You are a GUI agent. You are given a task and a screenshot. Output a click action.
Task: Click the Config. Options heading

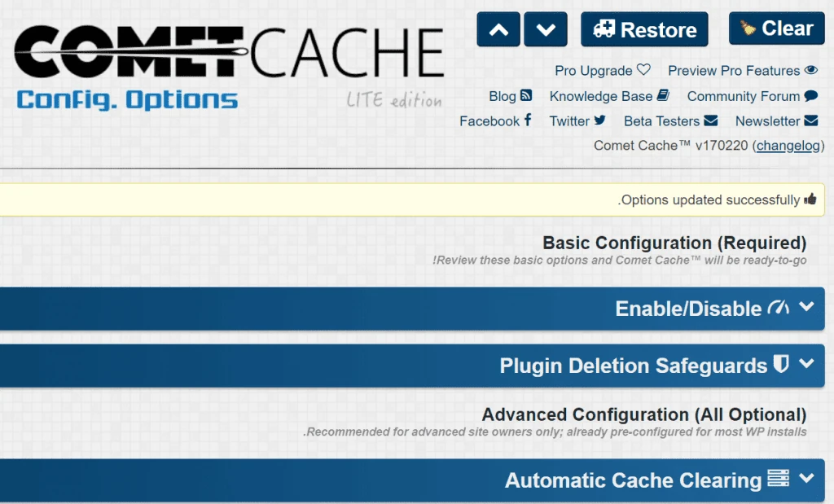127,100
